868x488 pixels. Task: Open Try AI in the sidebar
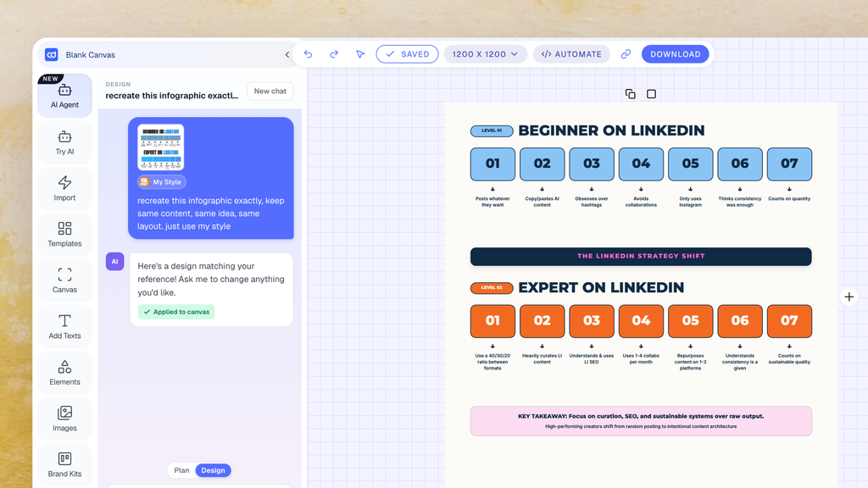(64, 142)
